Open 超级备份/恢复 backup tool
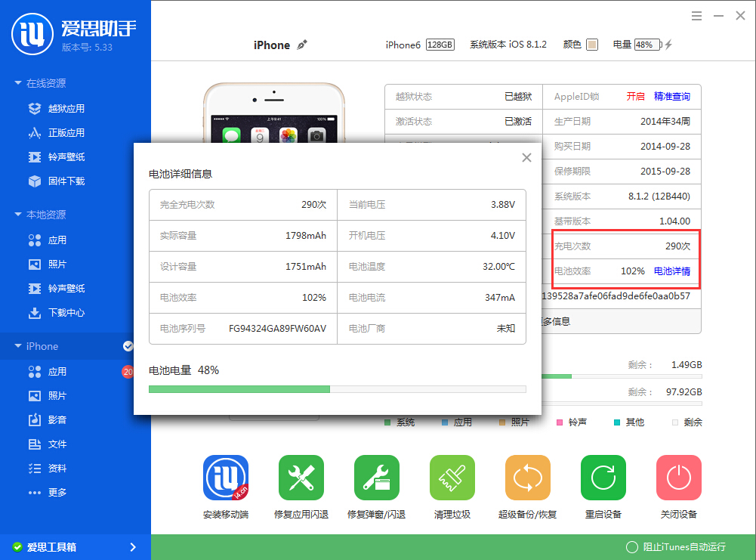Image resolution: width=756 pixels, height=560 pixels. [x=527, y=478]
